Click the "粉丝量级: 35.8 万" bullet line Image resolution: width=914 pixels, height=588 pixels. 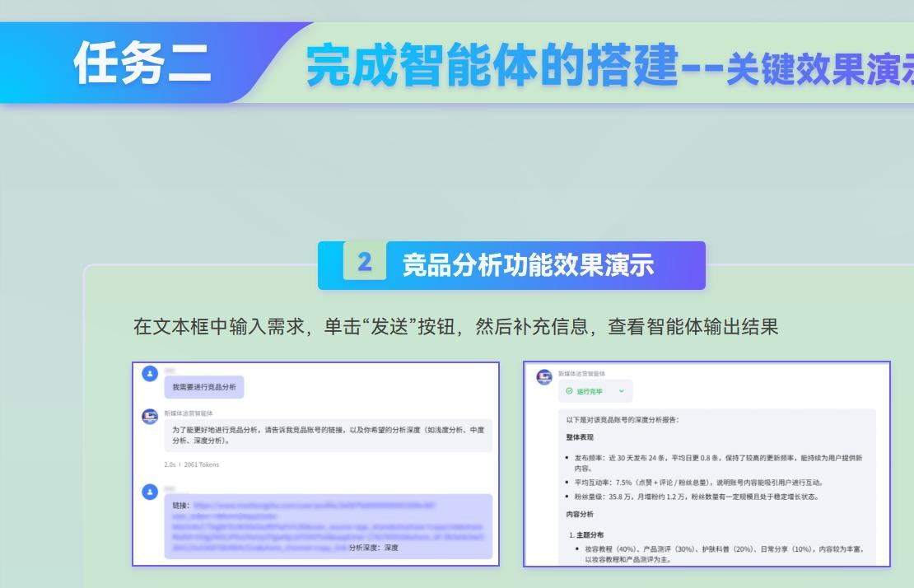697,497
